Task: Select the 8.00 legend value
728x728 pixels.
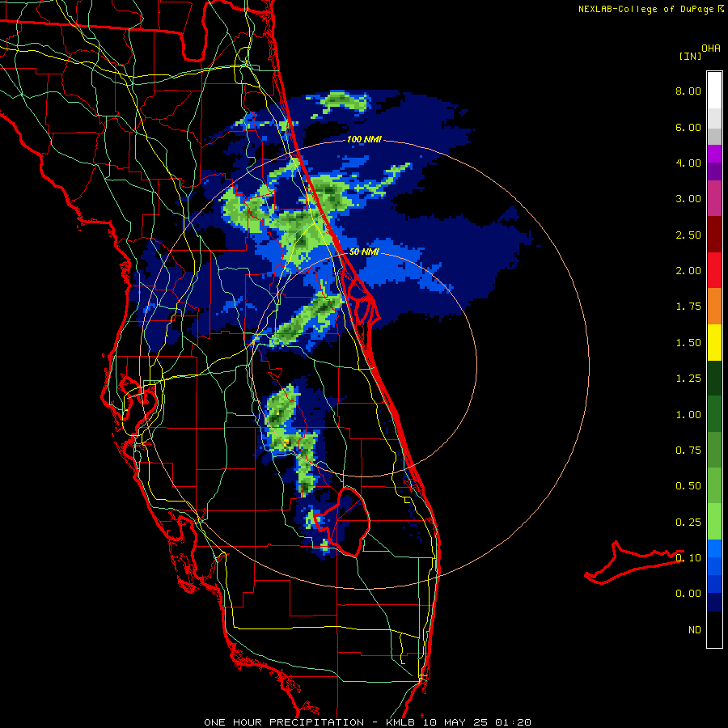Action: 688,91
